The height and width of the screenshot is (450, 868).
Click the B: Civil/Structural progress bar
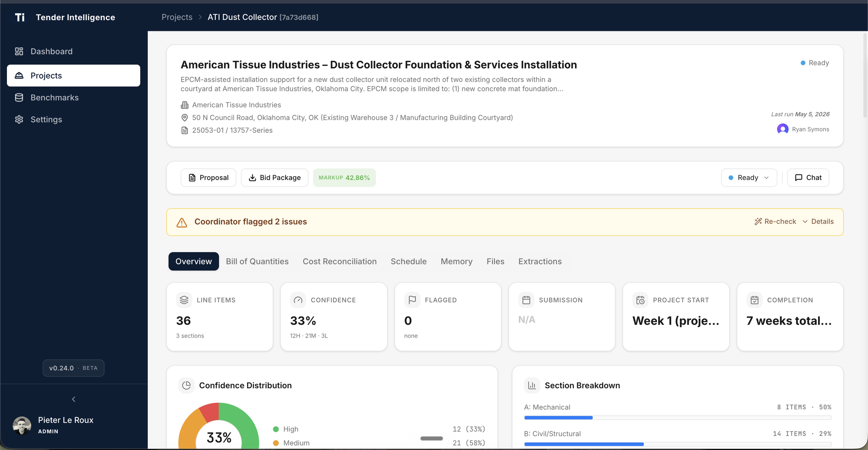tap(677, 444)
